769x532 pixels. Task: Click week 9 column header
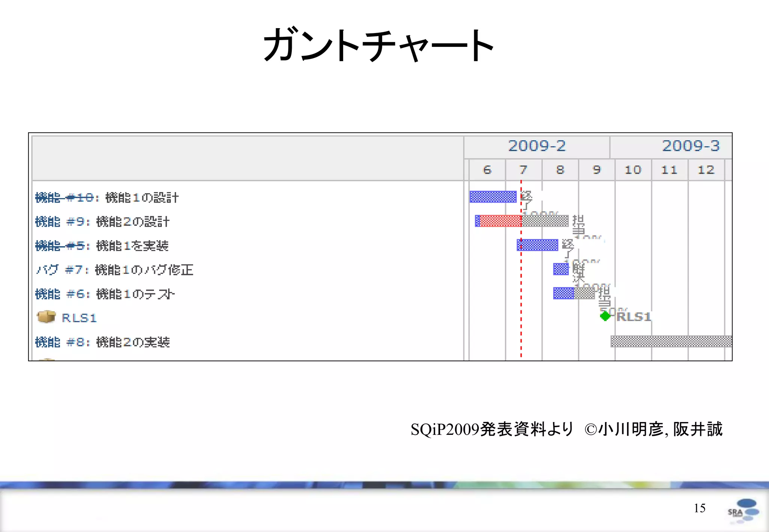tap(597, 170)
